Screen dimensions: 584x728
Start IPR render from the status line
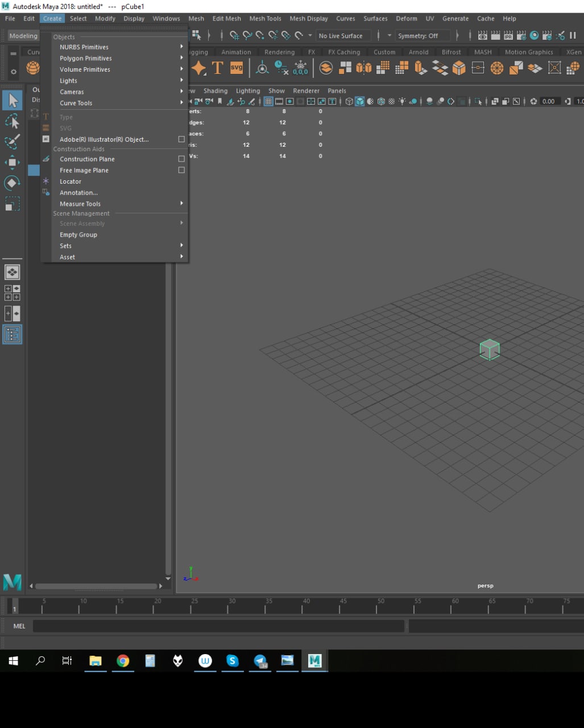[508, 35]
